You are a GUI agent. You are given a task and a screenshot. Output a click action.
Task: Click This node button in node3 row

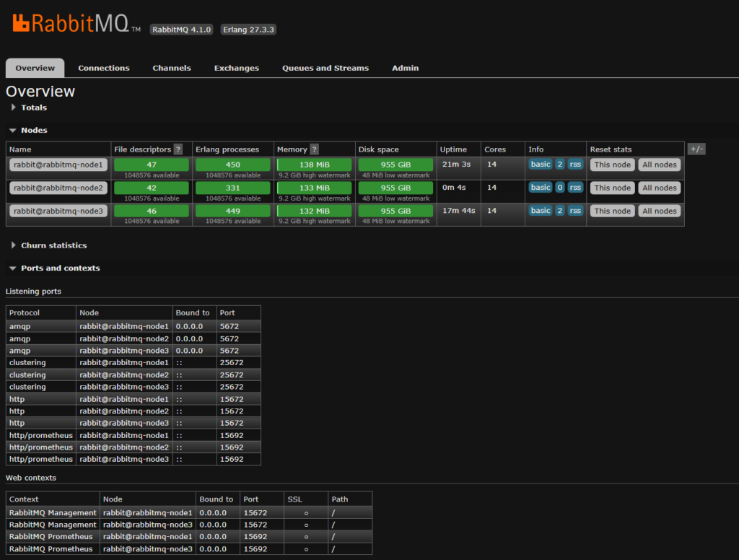pos(612,211)
